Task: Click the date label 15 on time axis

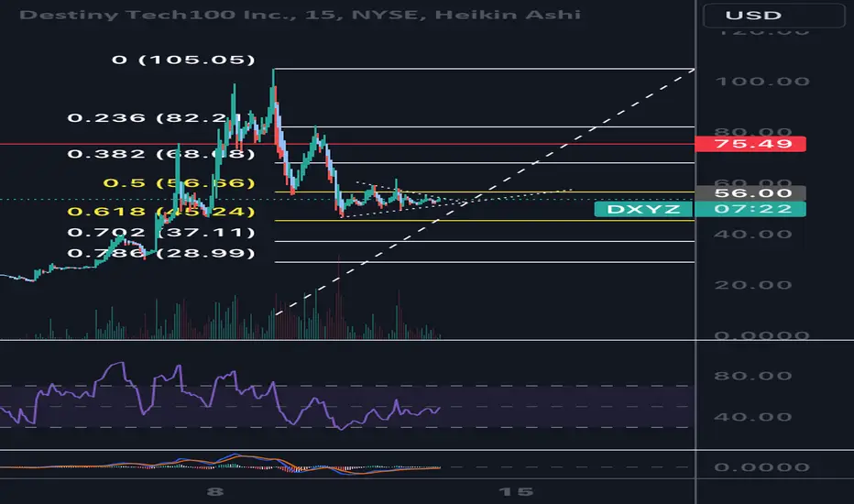Action: [x=516, y=492]
